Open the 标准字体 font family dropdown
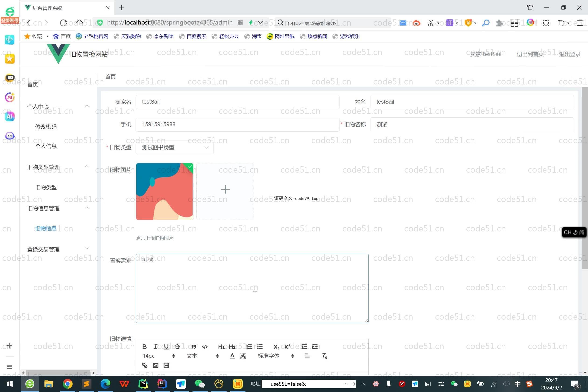 276,356
